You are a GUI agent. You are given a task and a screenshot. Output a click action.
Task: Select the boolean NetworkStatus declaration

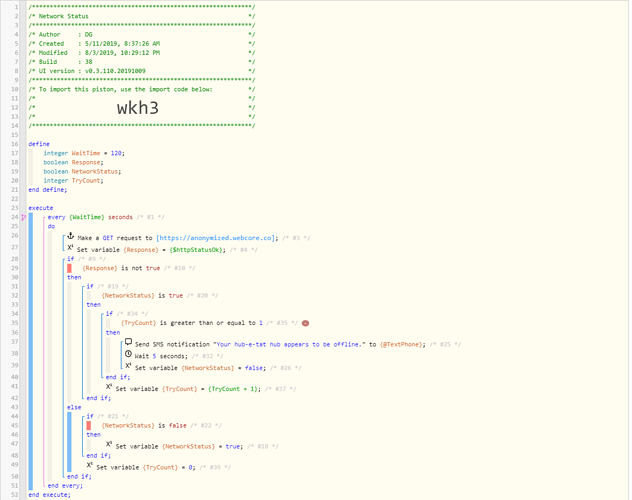(x=82, y=171)
